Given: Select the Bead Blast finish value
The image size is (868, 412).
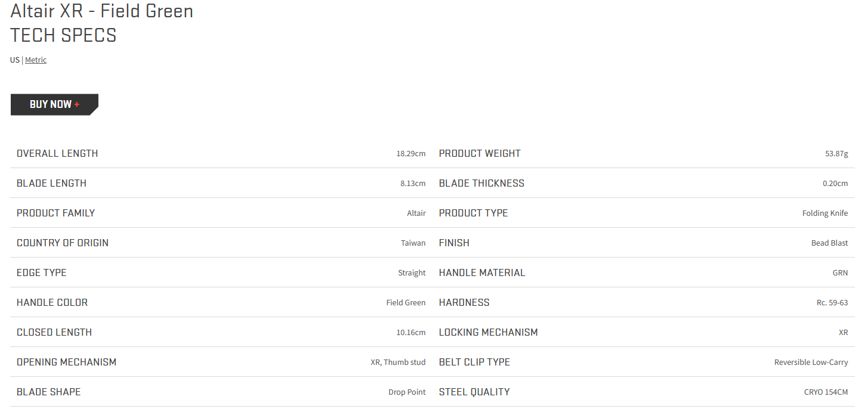Looking at the screenshot, I should coord(830,243).
